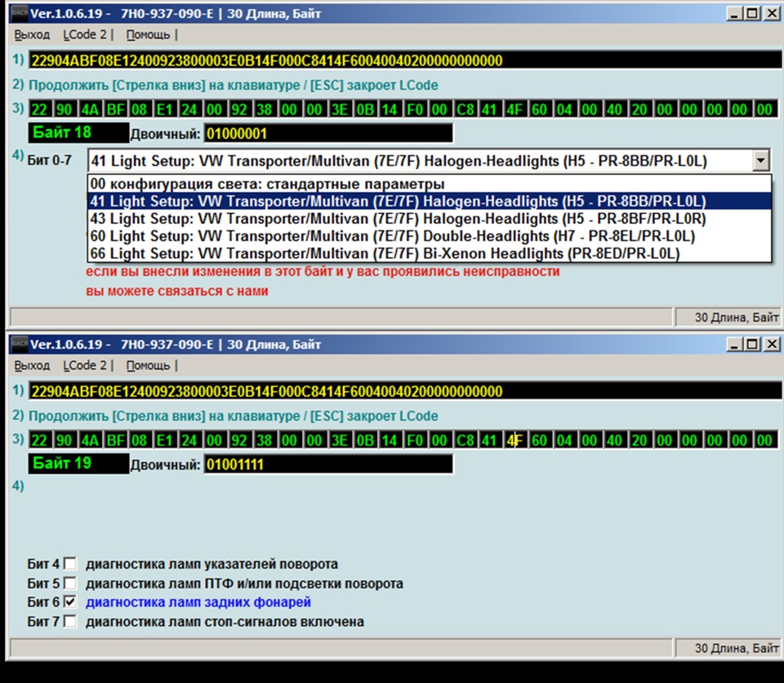Choose '60 Light Setup' Double-Headlights option

click(429, 236)
